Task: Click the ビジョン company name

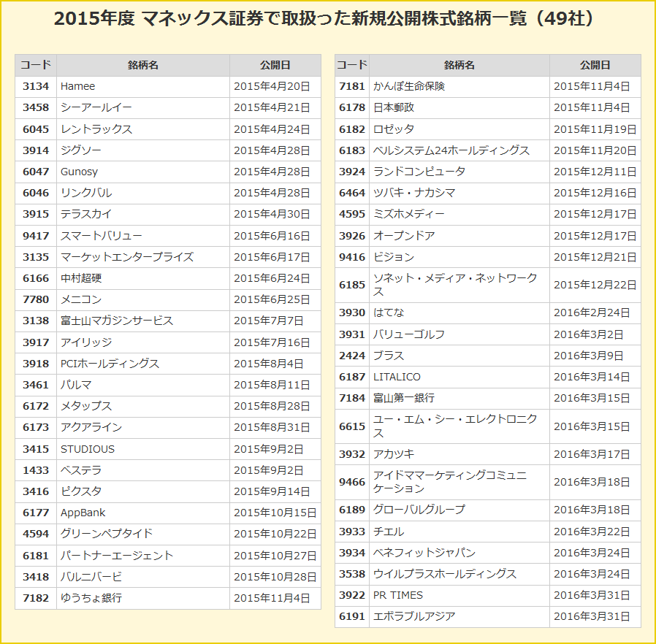Action: pos(394,257)
